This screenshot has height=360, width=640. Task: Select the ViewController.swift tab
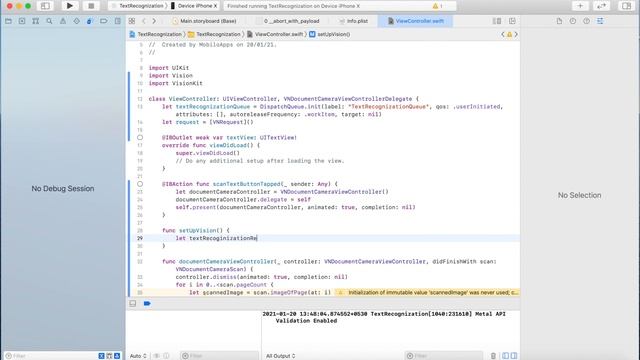click(x=415, y=21)
